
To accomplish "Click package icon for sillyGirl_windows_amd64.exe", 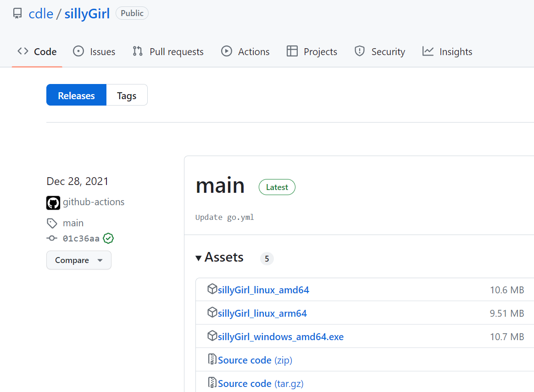I will tap(212, 336).
